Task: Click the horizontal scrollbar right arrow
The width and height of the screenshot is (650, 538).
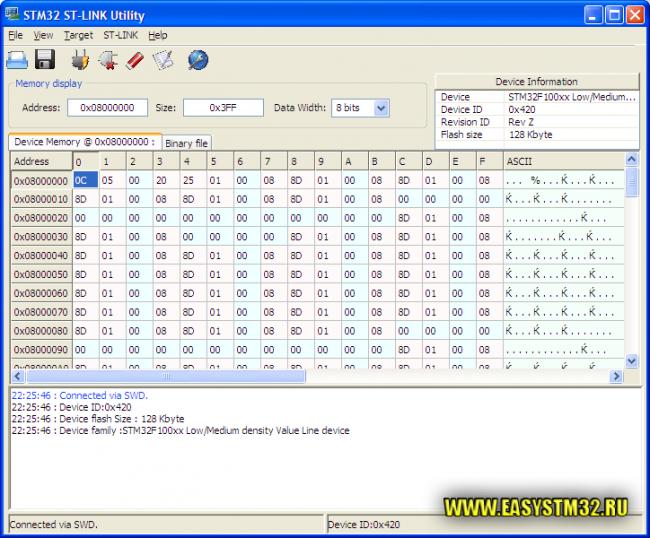Action: pos(616,376)
